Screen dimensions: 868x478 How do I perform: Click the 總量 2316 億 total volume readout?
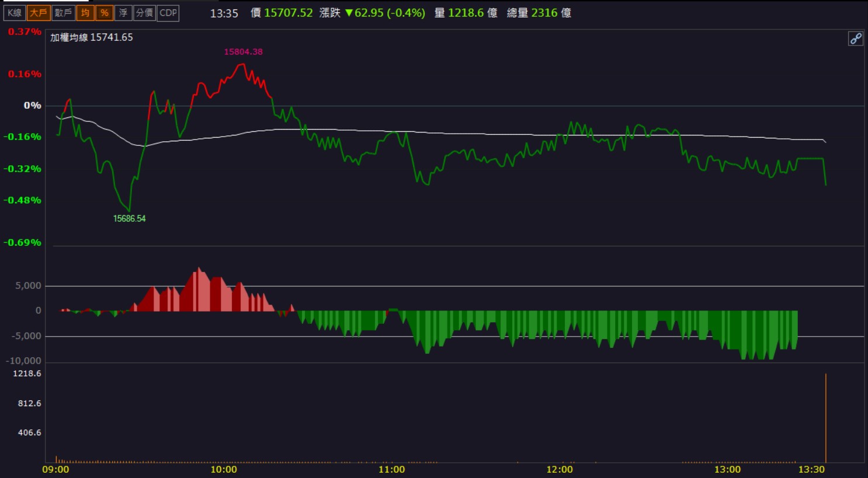coord(539,13)
